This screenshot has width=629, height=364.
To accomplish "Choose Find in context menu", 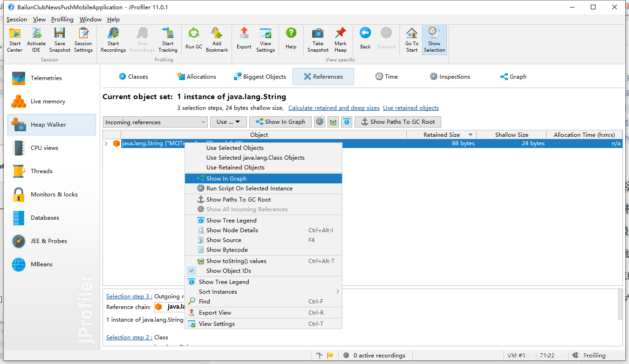I will 263,301.
